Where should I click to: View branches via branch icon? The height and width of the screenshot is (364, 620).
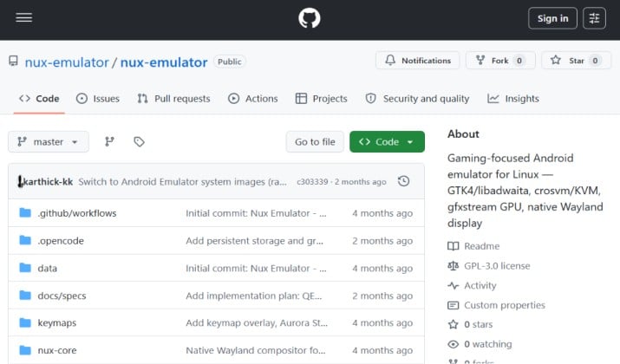coord(109,141)
